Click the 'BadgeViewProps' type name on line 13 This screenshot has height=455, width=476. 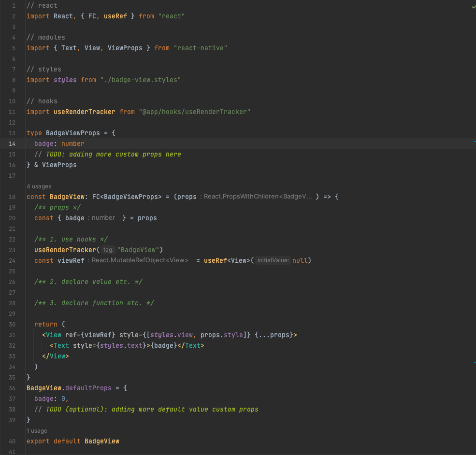73,133
